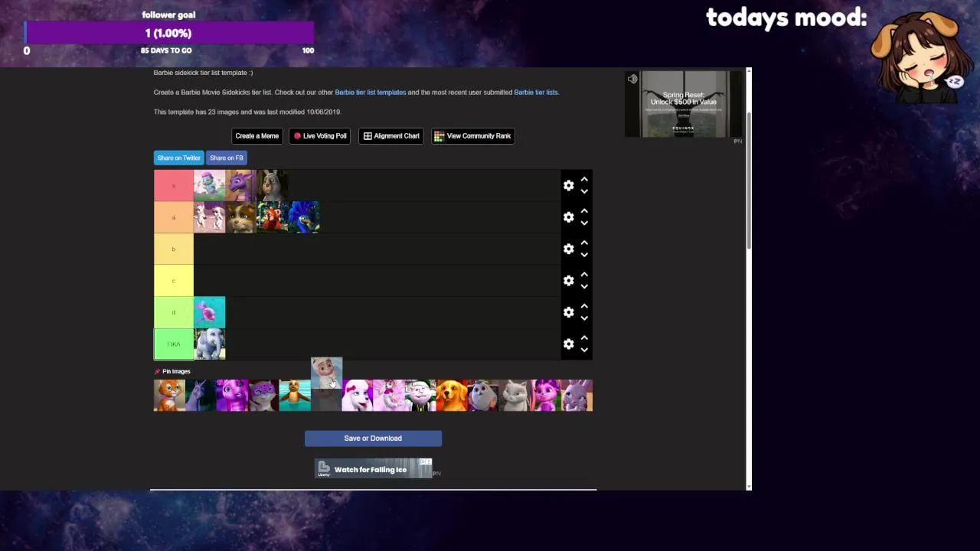Move D tier row up with arrow

[584, 306]
